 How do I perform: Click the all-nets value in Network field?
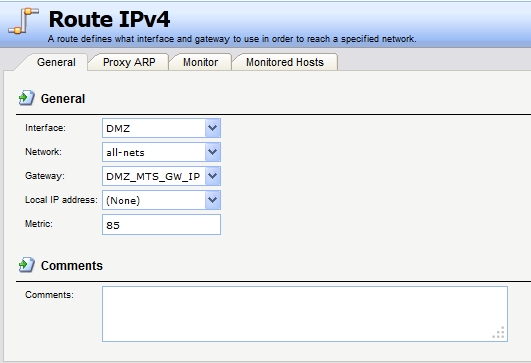point(125,153)
